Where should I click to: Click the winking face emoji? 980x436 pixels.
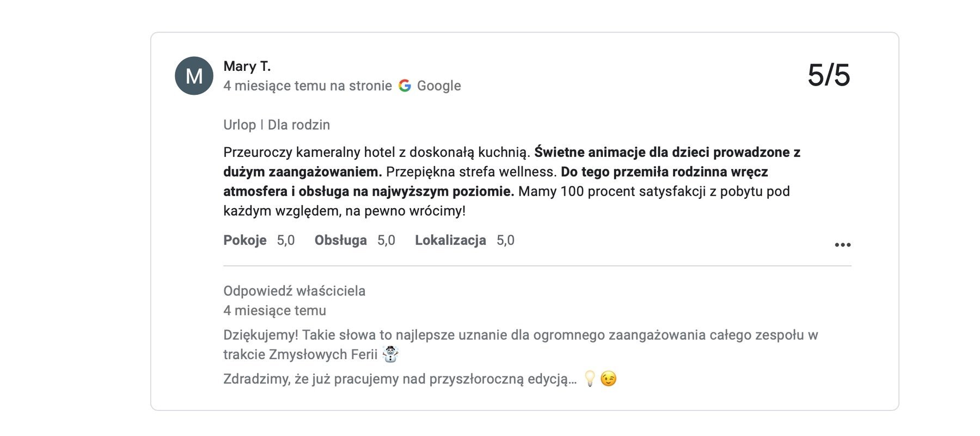coord(609,378)
